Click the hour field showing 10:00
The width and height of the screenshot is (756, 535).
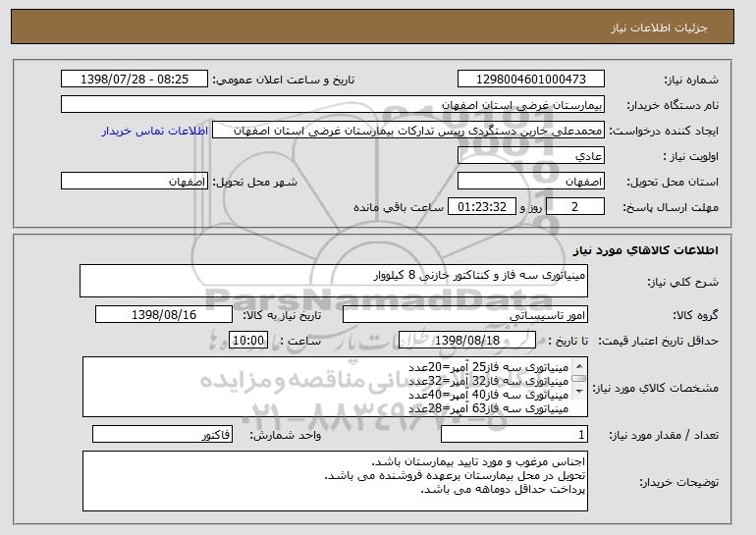point(248,341)
